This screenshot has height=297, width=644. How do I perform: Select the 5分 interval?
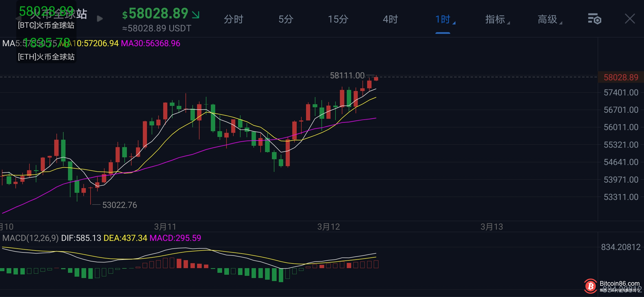tap(286, 19)
